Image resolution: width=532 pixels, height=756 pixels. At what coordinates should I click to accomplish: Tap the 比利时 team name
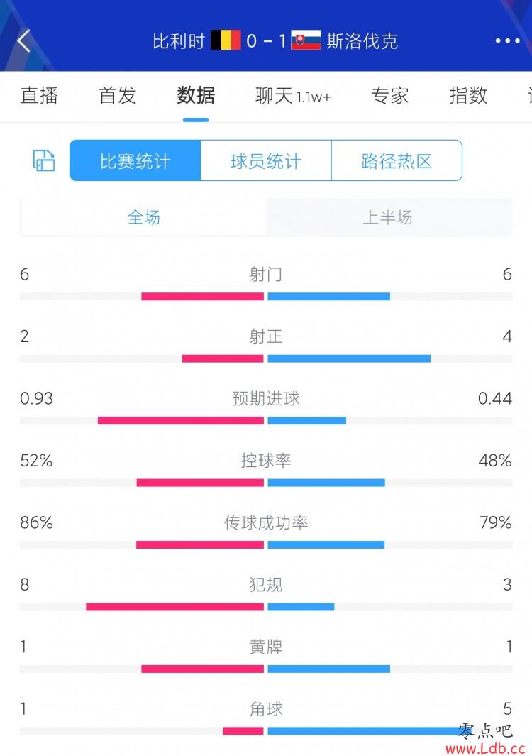[179, 40]
